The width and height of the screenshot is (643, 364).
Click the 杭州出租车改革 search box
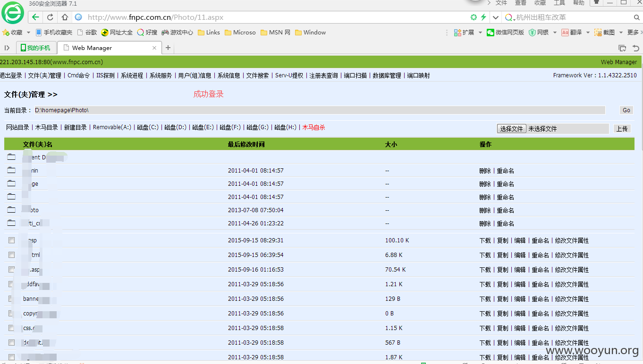[573, 17]
